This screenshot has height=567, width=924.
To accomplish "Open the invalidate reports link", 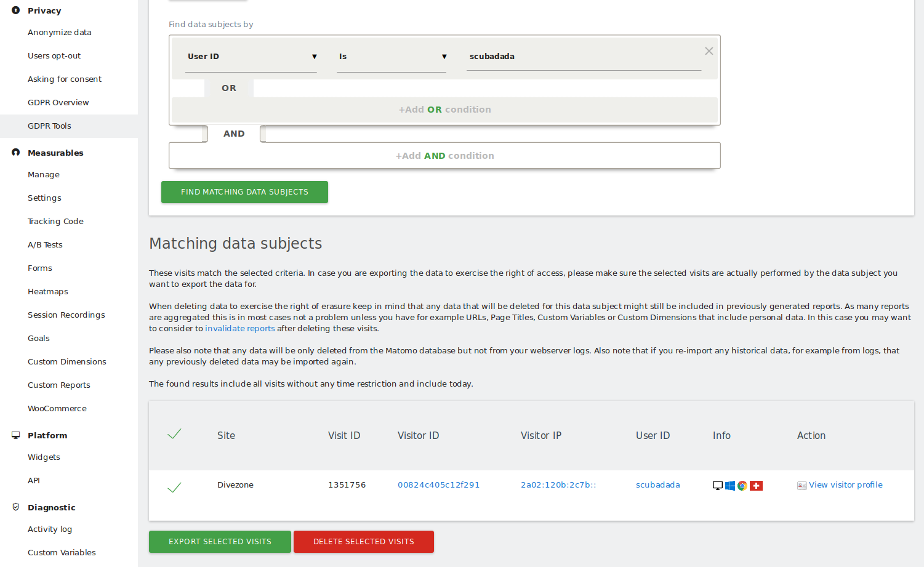I will click(239, 328).
